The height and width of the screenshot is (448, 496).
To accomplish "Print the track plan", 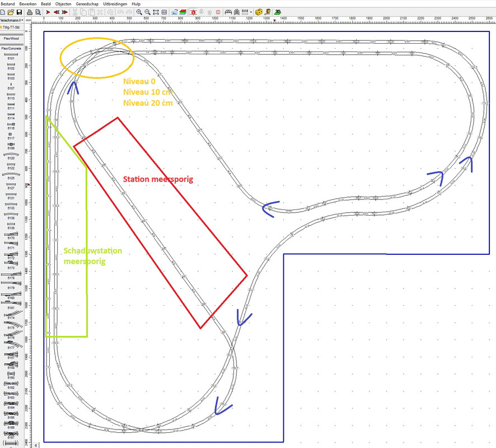I will pos(30,12).
